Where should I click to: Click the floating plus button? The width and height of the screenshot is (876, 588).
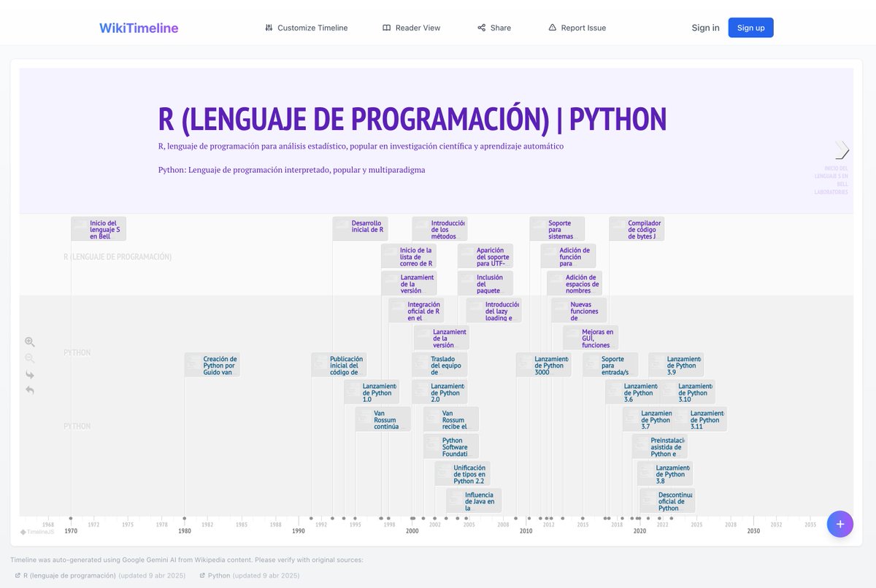[839, 524]
